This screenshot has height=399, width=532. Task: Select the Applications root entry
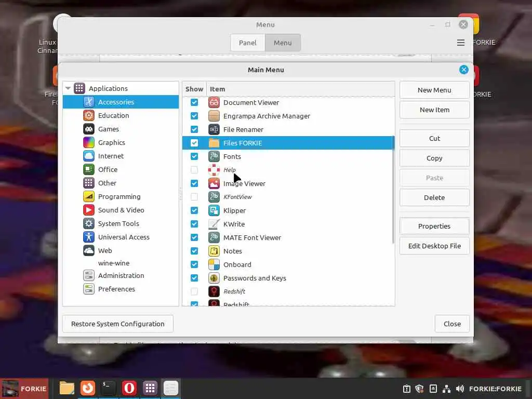[x=121, y=88]
